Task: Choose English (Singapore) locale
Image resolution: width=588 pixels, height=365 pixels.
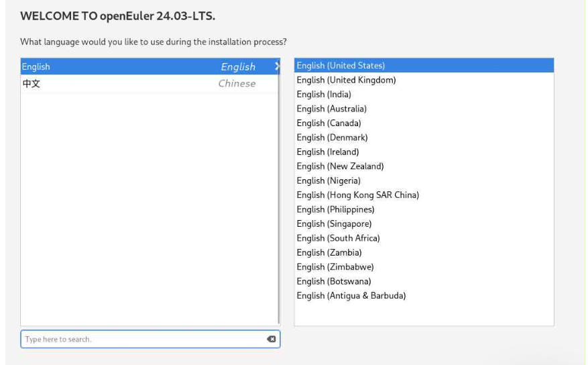Action: tap(424, 223)
